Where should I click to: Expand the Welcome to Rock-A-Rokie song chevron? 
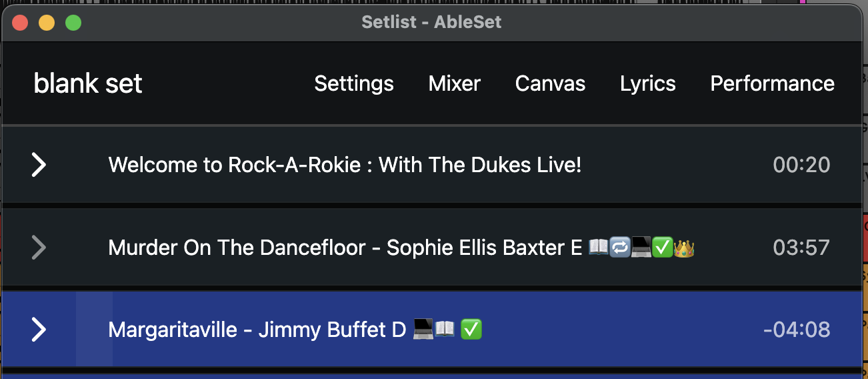coord(39,165)
